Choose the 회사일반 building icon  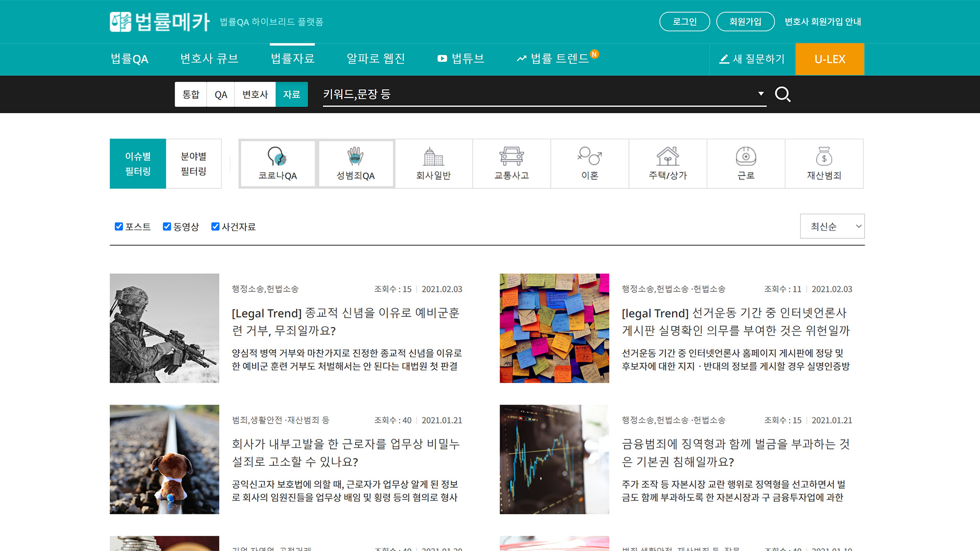pos(433,157)
